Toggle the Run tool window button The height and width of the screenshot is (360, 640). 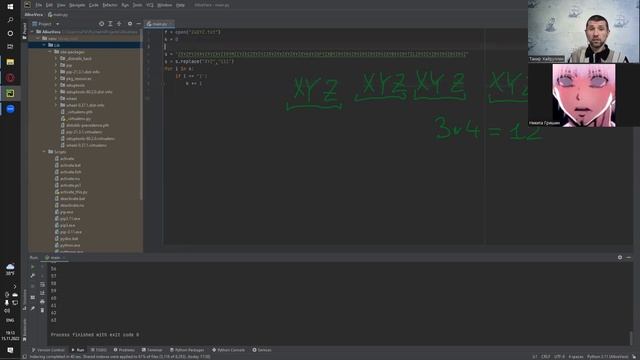78,350
